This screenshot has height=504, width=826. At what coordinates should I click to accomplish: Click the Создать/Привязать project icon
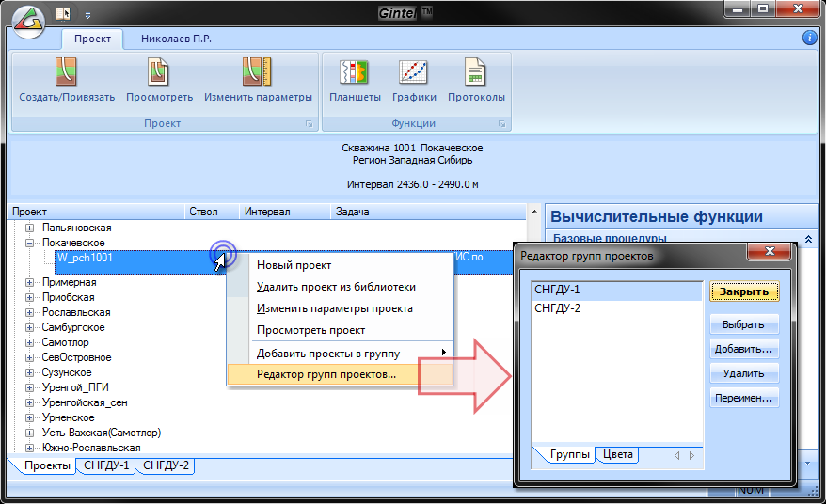pos(67,72)
